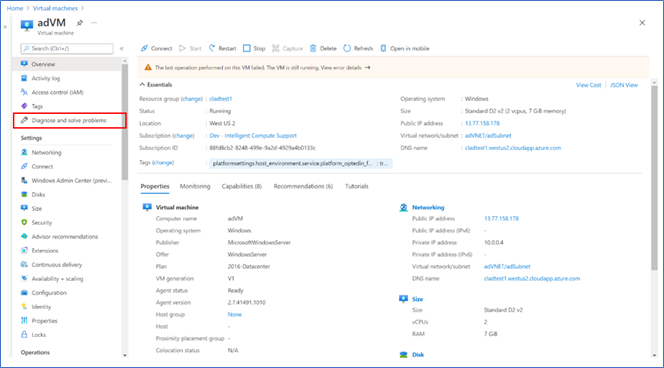664x368 pixels.
Task: Go to Virtual machines breadcrumb
Action: (55, 8)
